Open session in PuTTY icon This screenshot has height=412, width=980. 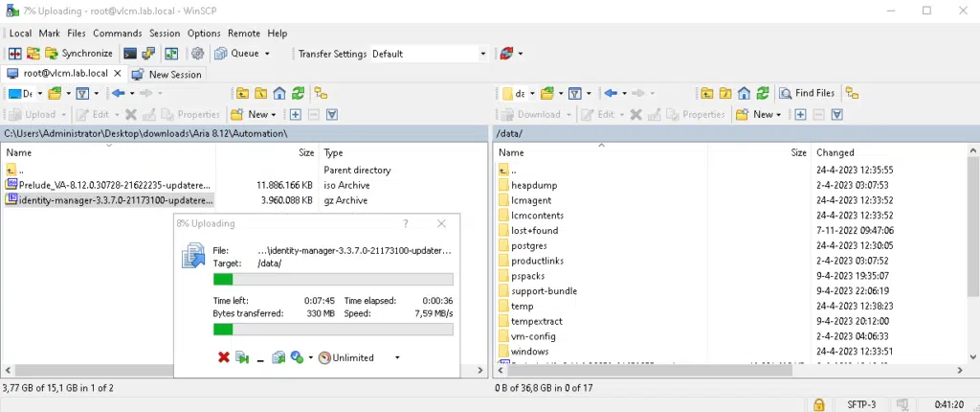click(x=148, y=54)
